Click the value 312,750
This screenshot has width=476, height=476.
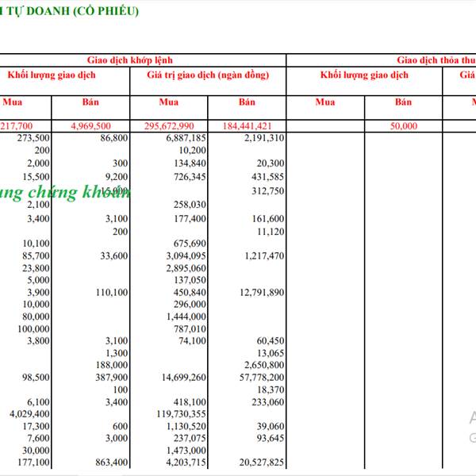pyautogui.click(x=268, y=191)
